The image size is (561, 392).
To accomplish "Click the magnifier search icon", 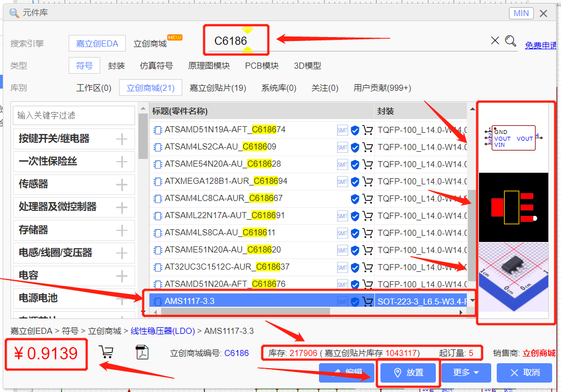I will 510,41.
